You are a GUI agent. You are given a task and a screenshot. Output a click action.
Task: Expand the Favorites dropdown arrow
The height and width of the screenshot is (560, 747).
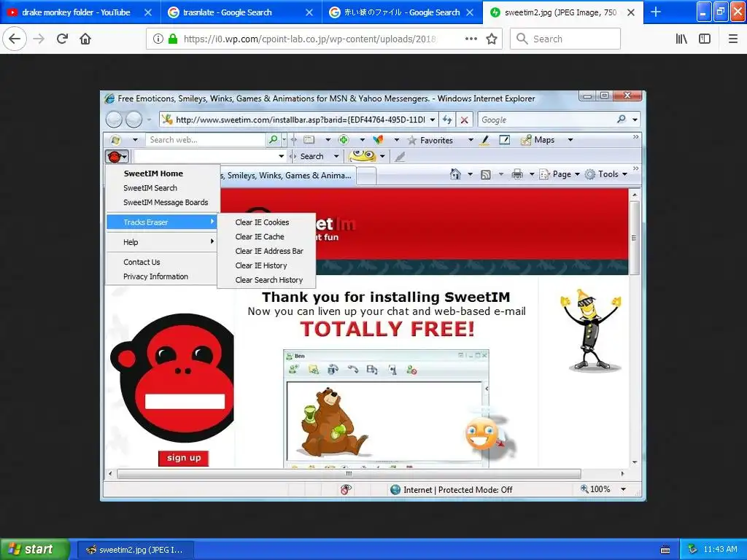pyautogui.click(x=471, y=140)
